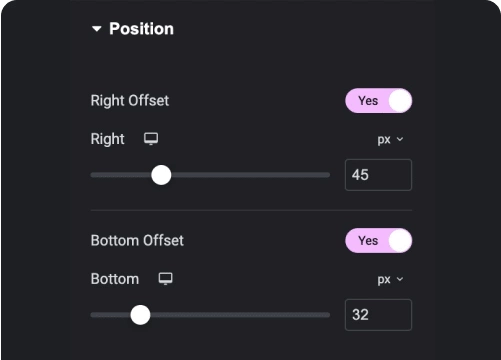Click the Right Offset label
This screenshot has width=501, height=360.
pyautogui.click(x=130, y=101)
